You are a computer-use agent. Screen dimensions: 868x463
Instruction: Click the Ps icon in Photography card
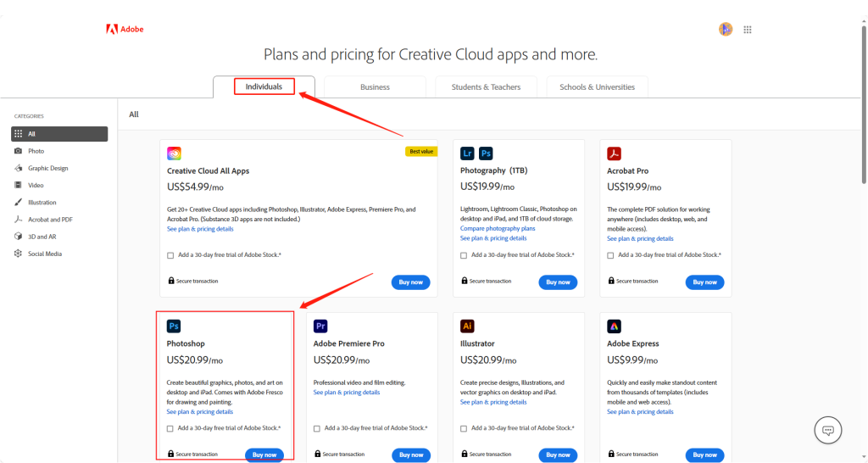tap(486, 153)
